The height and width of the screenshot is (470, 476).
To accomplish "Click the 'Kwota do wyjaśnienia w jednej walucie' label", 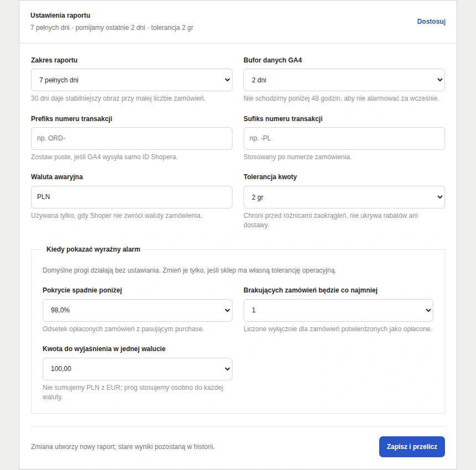I will coord(104,349).
